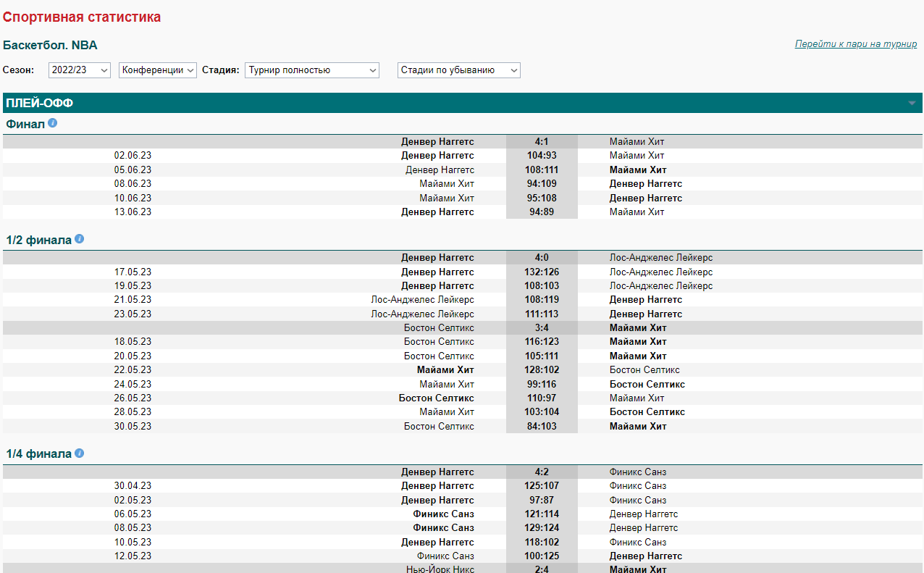Click the 94:109 game score
This screenshot has height=573, width=924.
tap(542, 184)
